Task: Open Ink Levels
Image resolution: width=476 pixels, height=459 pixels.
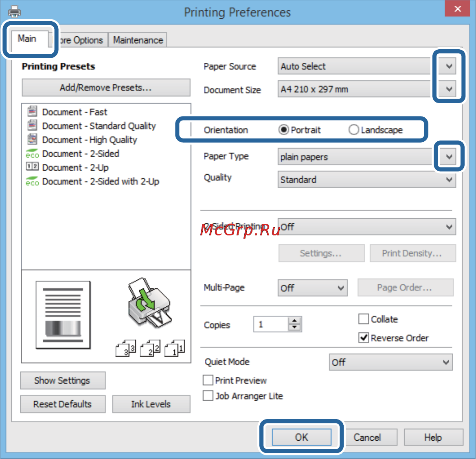Action: 151,404
